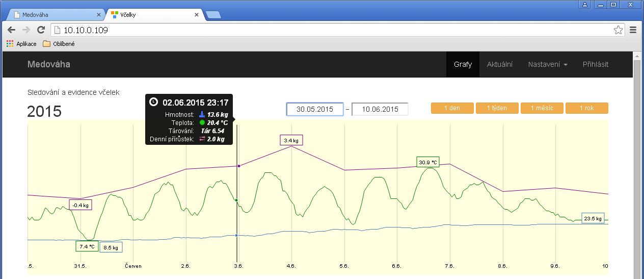The image size is (644, 279).
Task: Click the page vertical scrollbar
Action: pyautogui.click(x=637, y=165)
